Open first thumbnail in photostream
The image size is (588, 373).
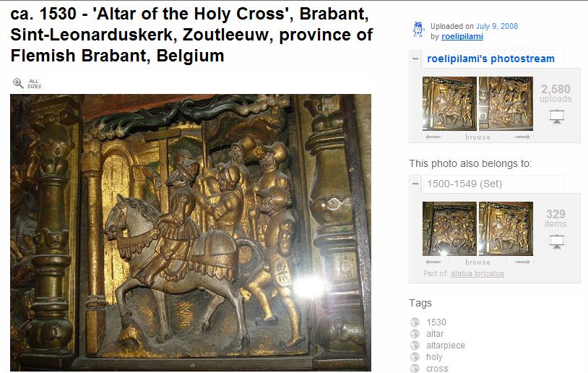[x=449, y=103]
